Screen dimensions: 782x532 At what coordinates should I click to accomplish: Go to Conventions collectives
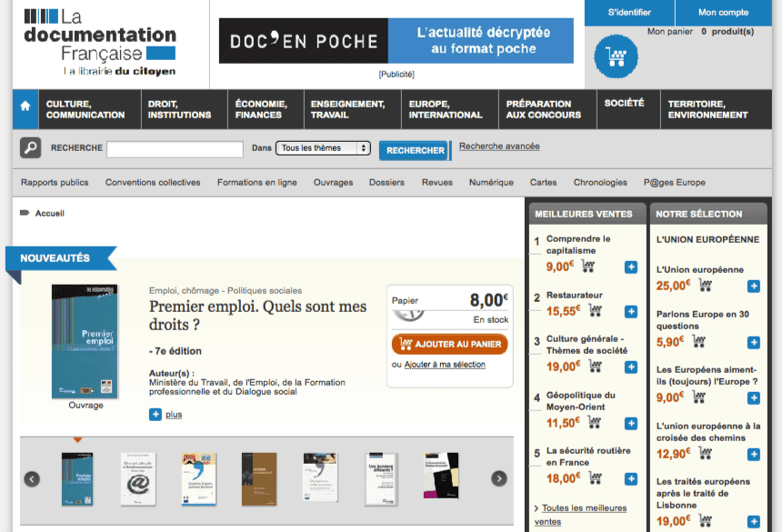[153, 183]
